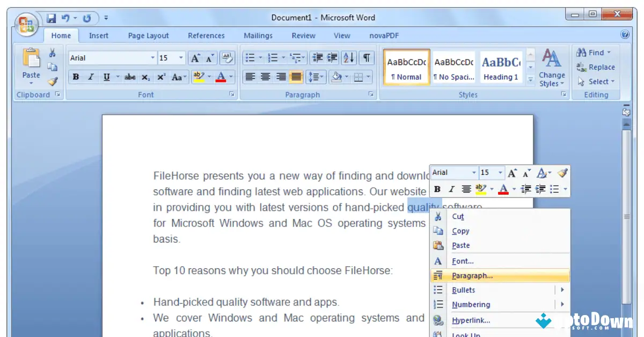Click Change Styles in the Styles group

[x=552, y=71]
